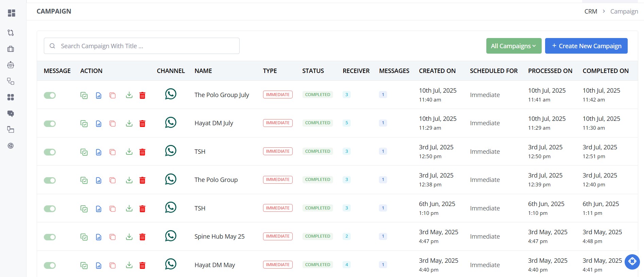This screenshot has height=277, width=644.
Task: Toggle message switch for Hayat DM May
Action: pyautogui.click(x=50, y=265)
